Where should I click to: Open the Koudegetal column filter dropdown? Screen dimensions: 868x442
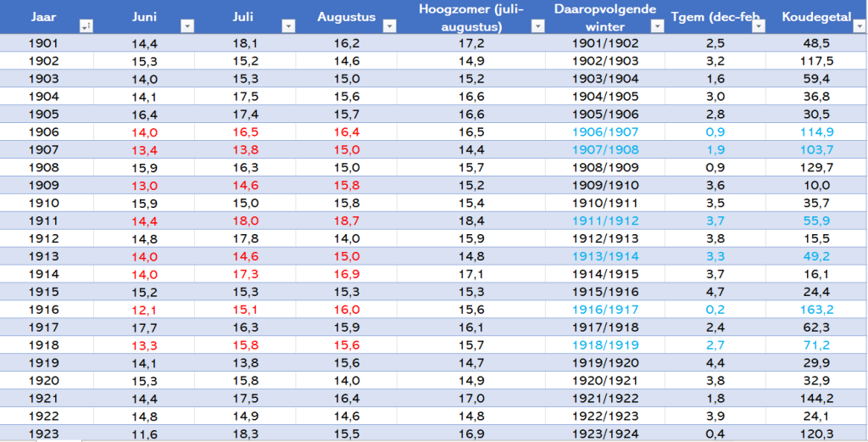[x=860, y=26]
